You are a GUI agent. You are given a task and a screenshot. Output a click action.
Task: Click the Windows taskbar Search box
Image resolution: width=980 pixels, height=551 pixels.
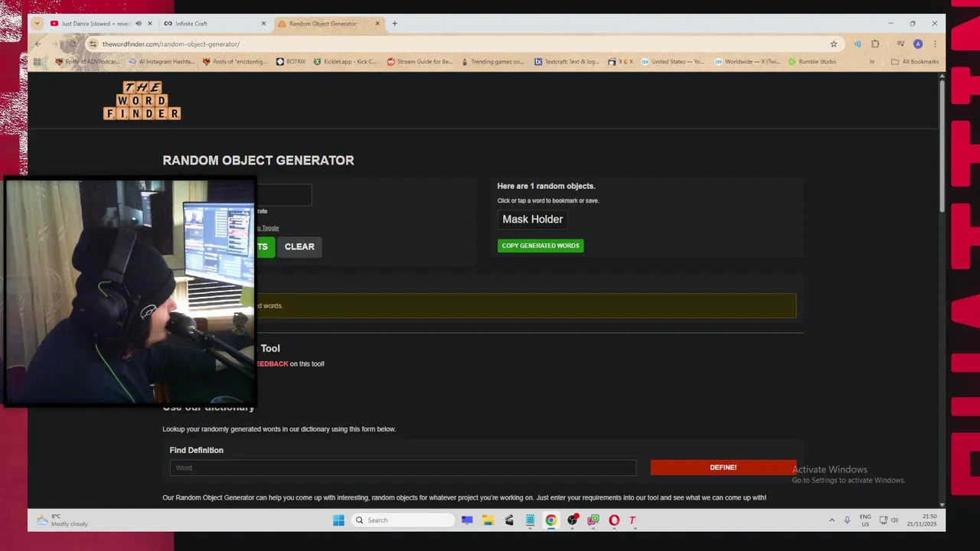403,520
